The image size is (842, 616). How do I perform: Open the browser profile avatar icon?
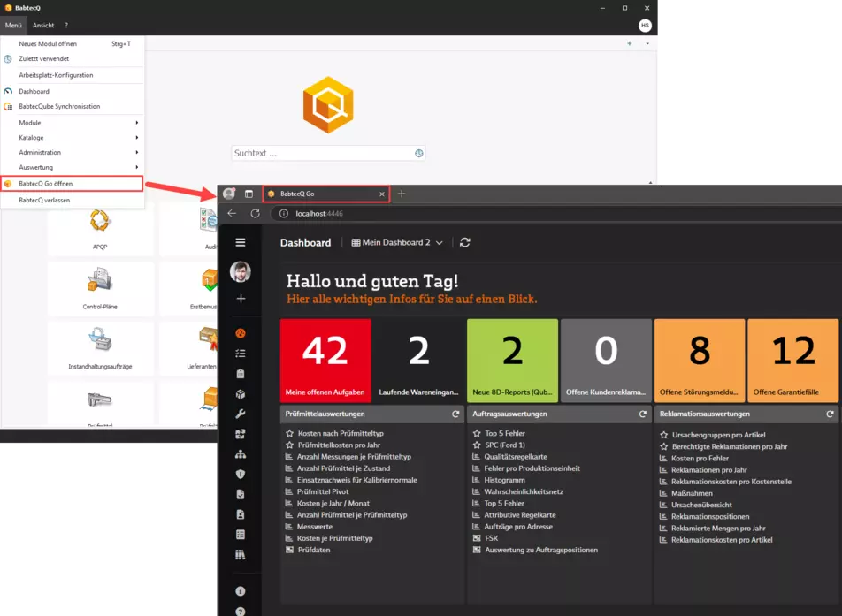click(229, 194)
